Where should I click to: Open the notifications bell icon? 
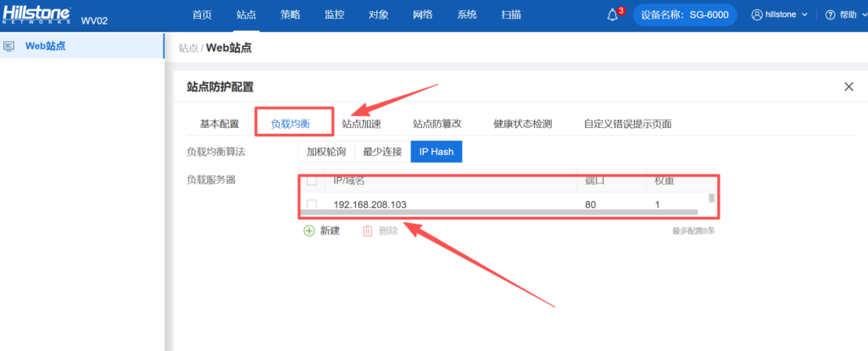coord(612,15)
